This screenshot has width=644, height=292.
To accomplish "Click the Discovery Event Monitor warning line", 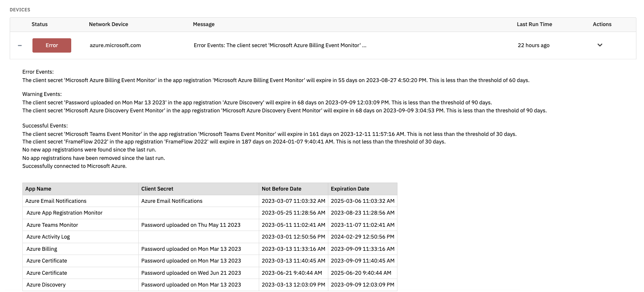I will point(284,111).
